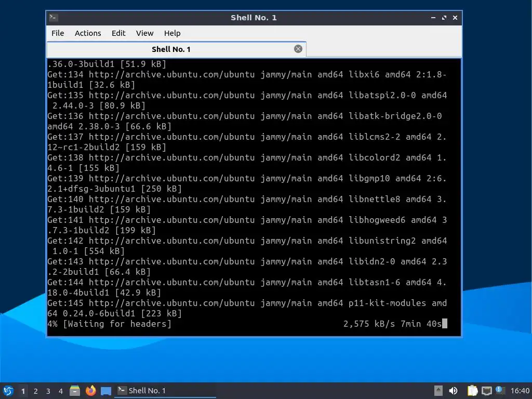Click the 'Get:135' line for libatspi2.0-0

tap(247, 95)
